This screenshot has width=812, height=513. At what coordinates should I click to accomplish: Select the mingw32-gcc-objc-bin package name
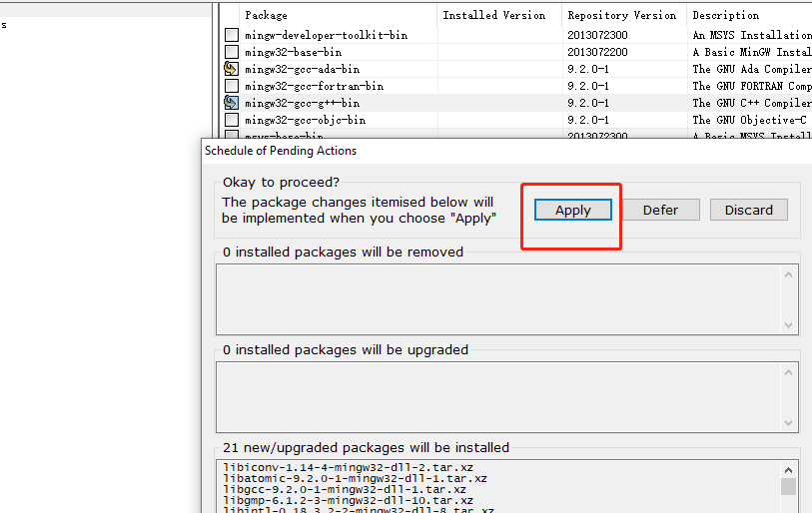(x=305, y=121)
